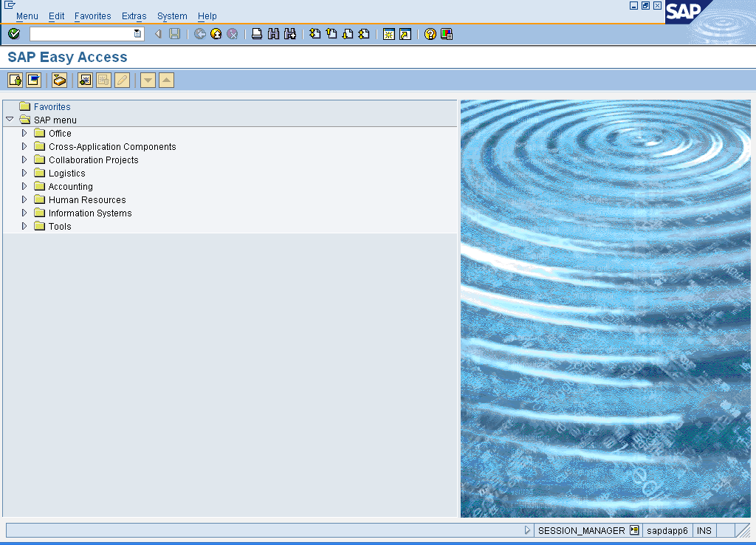
Task: Select the Collaboration Projects entry
Action: pyautogui.click(x=94, y=160)
